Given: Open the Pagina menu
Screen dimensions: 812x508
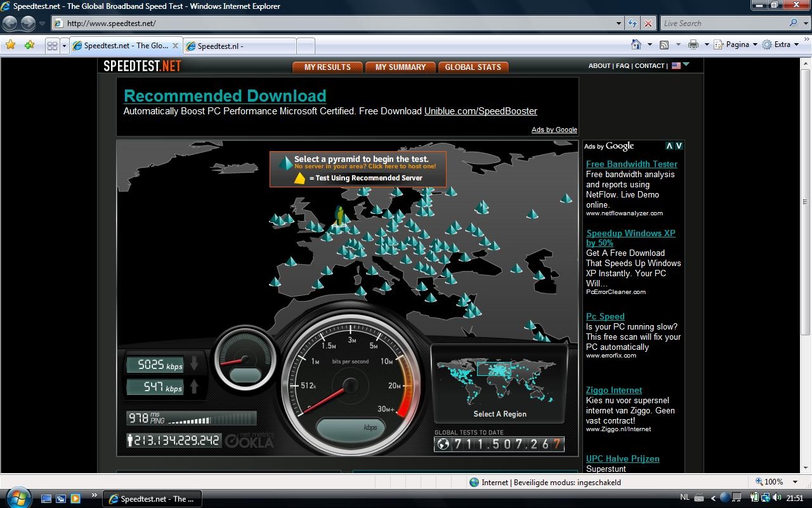Looking at the screenshot, I should [x=736, y=44].
